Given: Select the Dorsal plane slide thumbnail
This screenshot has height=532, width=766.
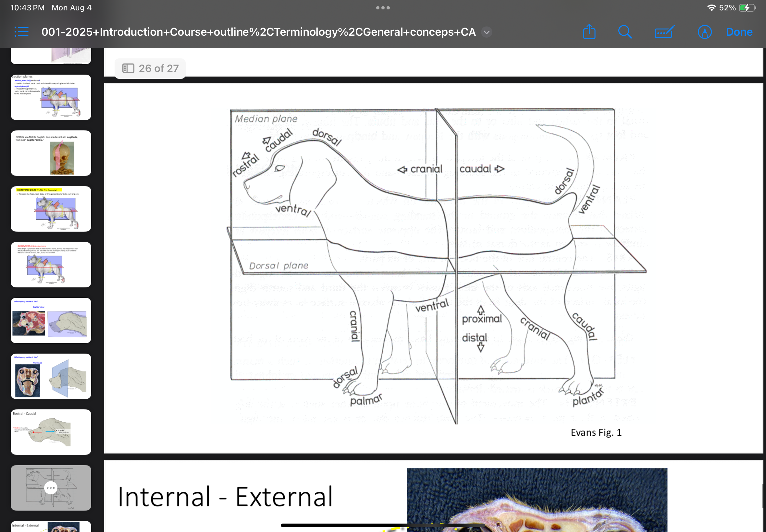Looking at the screenshot, I should tap(51, 265).
